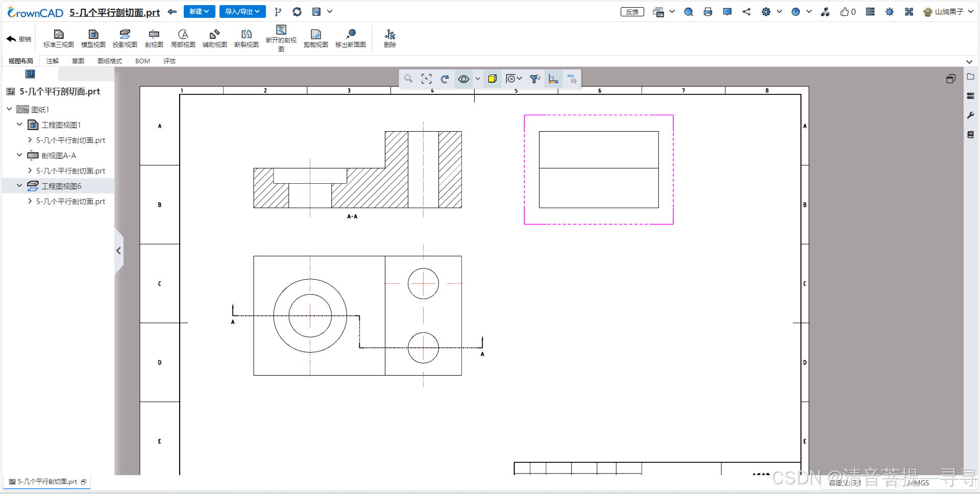Open the 草图 tab
980x494 pixels.
point(78,61)
